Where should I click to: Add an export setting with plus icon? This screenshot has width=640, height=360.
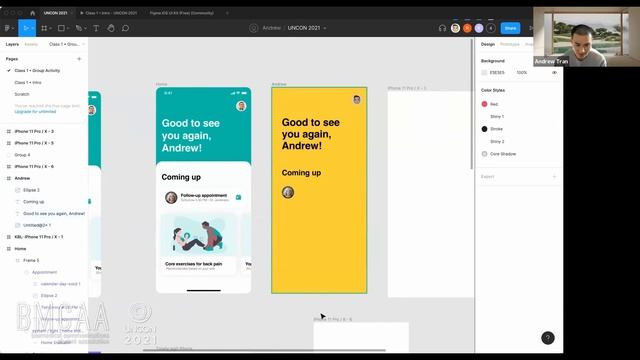pyautogui.click(x=554, y=176)
